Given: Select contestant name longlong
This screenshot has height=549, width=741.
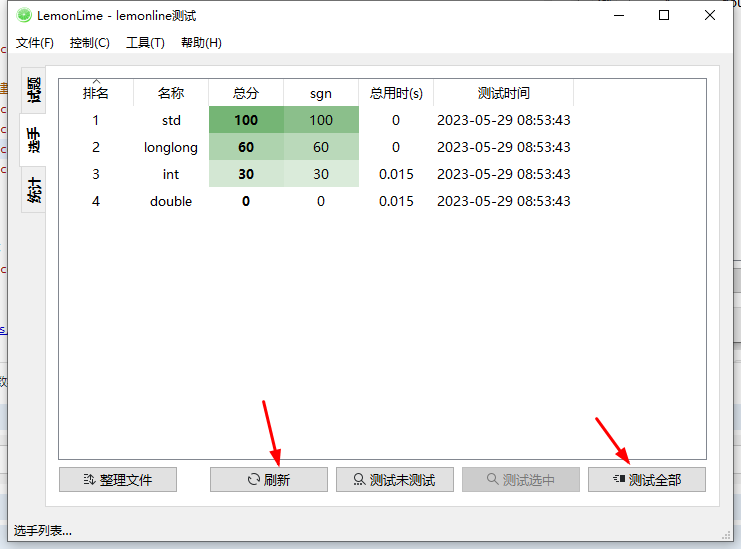Looking at the screenshot, I should 171,147.
